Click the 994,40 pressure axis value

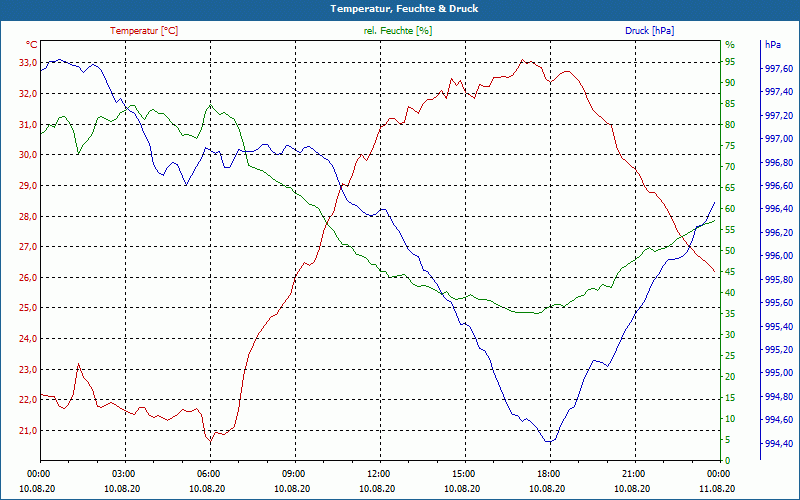click(780, 443)
